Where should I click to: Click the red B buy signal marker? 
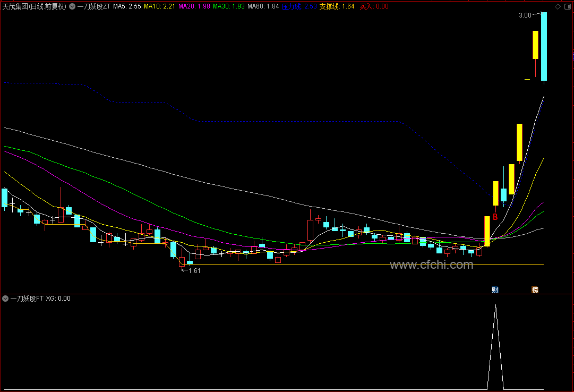pos(495,217)
